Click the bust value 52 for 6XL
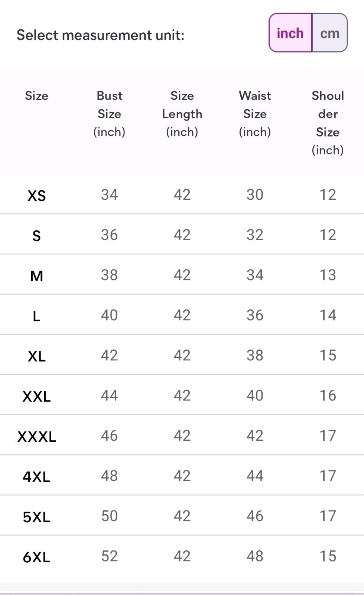Image resolution: width=364 pixels, height=595 pixels. [x=109, y=556]
